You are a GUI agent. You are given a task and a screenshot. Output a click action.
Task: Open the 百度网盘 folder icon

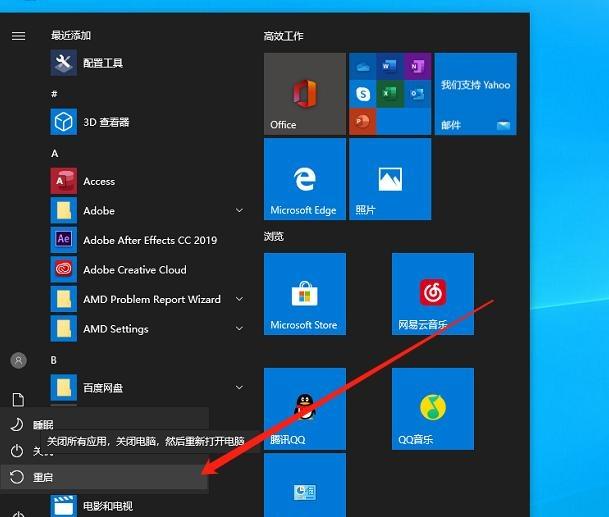pyautogui.click(x=64, y=388)
